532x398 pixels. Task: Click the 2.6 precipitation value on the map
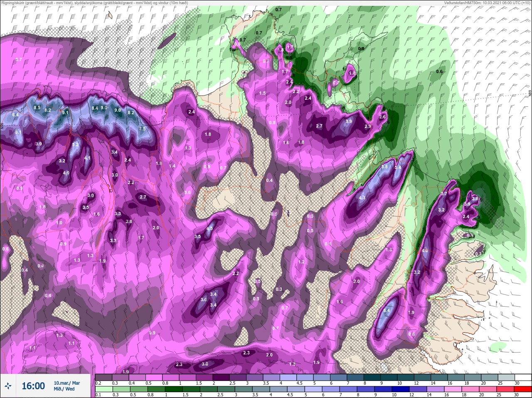coord(382,117)
